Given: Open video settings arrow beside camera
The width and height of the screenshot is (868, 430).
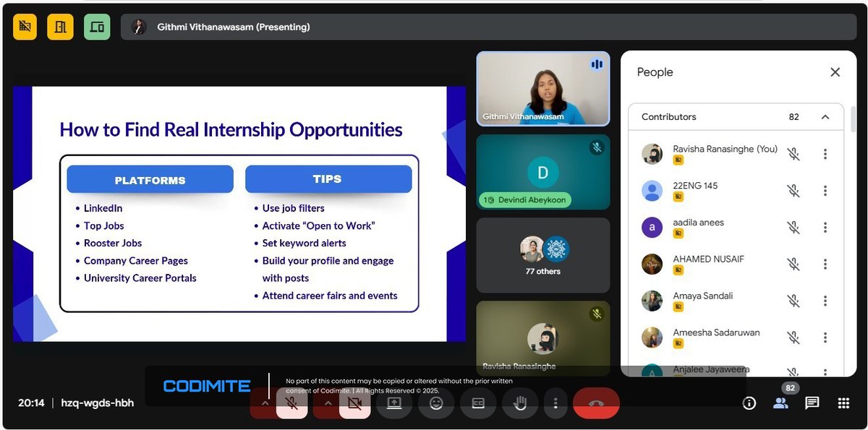Looking at the screenshot, I should coord(327,403).
